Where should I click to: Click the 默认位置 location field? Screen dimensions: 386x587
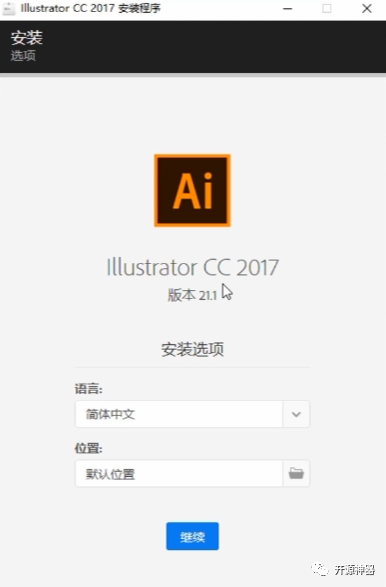(179, 474)
